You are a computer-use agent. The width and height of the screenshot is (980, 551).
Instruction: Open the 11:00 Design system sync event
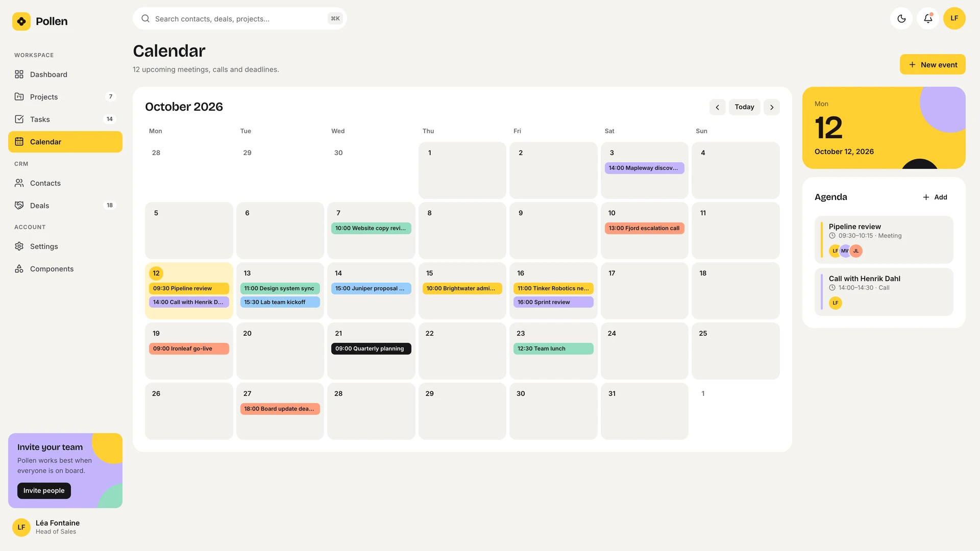click(x=280, y=288)
